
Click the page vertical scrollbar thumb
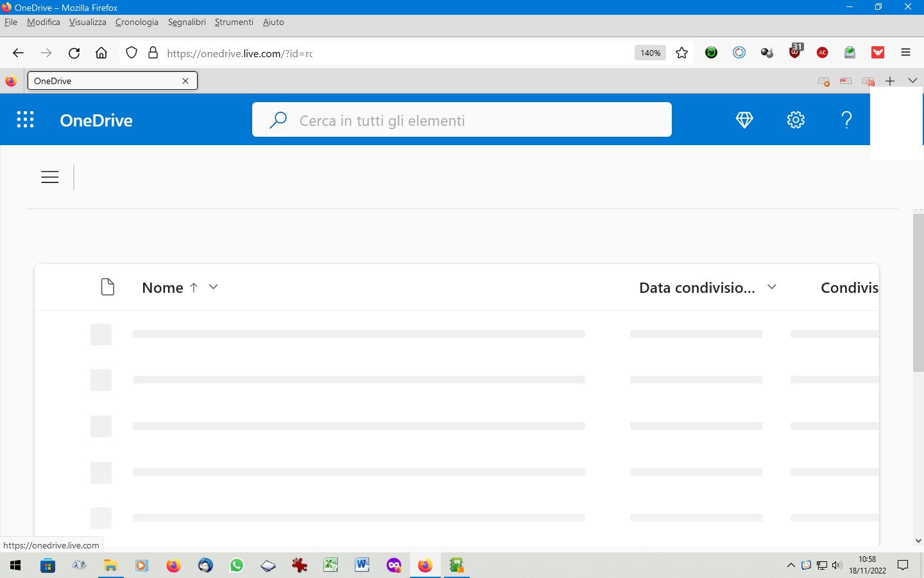(918, 292)
